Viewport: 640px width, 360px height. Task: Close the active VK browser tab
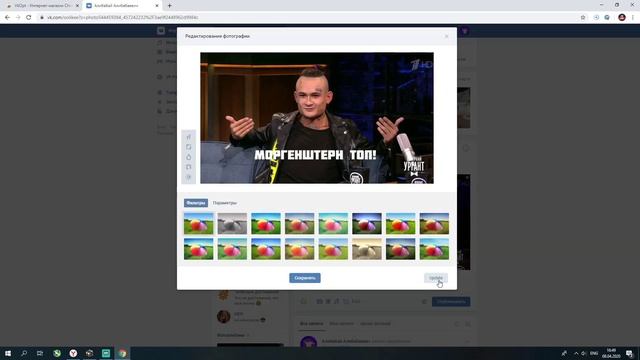click(x=157, y=6)
